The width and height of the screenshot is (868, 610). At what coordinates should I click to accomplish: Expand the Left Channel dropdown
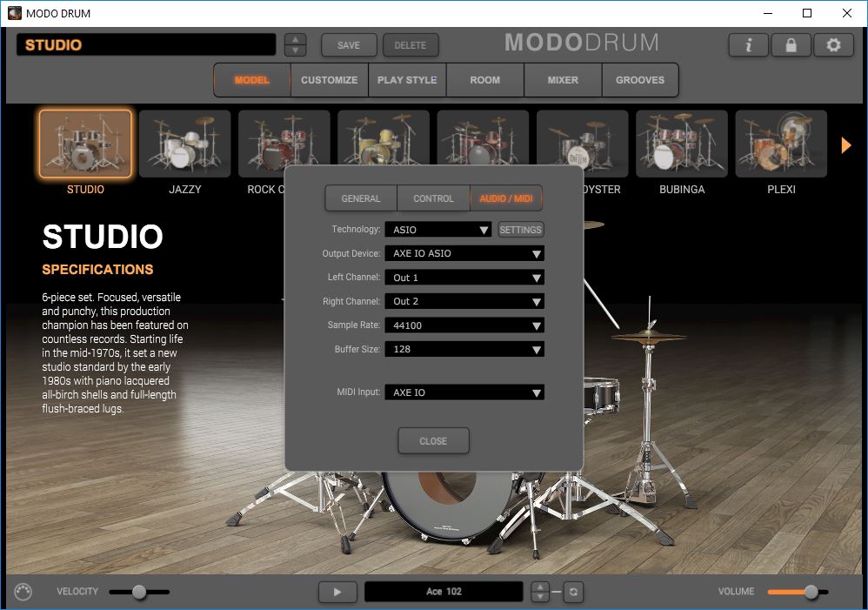coord(464,278)
